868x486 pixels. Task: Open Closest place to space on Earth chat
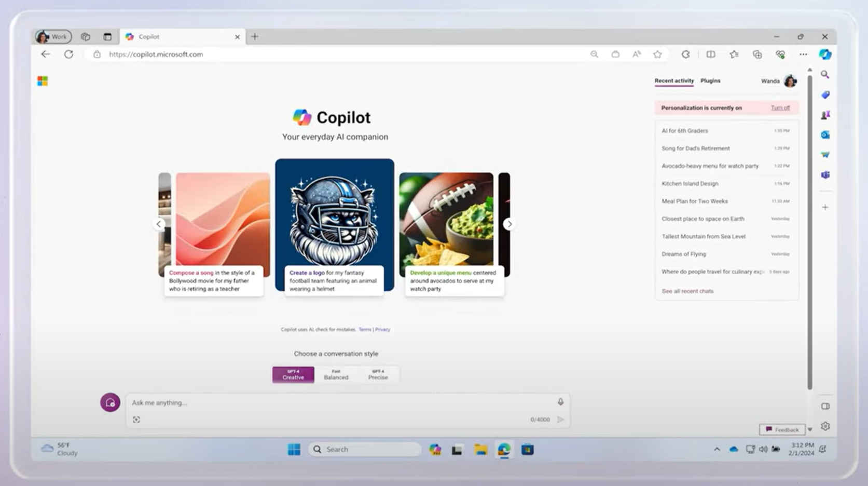(726, 219)
